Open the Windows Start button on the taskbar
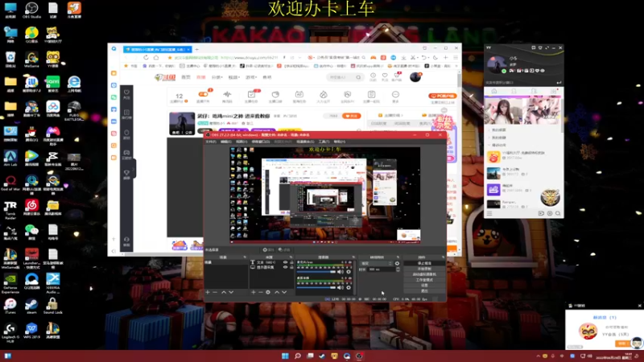 click(x=285, y=356)
